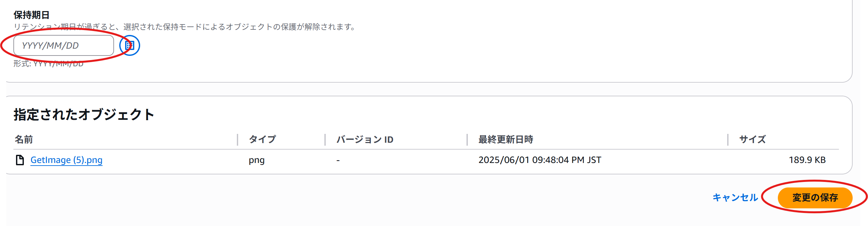This screenshot has height=226, width=868.
Task: Click the file icon beside GetImage (5).png
Action: pyautogui.click(x=20, y=160)
